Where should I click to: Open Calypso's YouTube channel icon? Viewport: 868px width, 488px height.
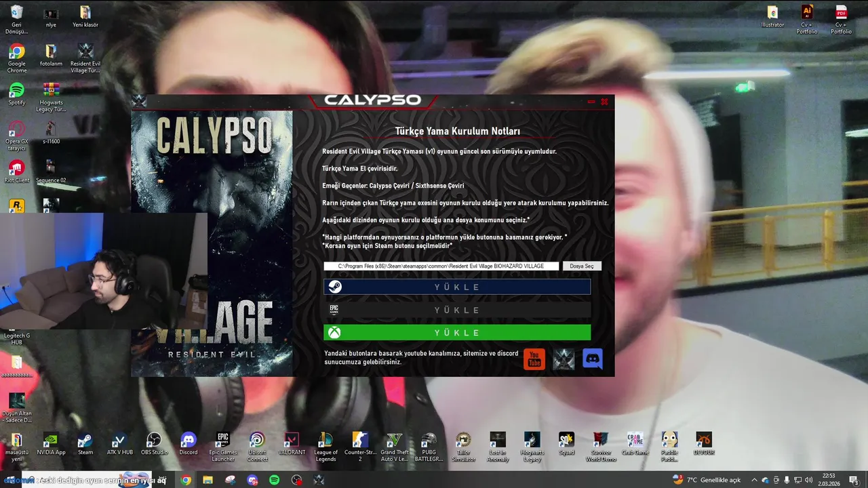click(x=534, y=359)
